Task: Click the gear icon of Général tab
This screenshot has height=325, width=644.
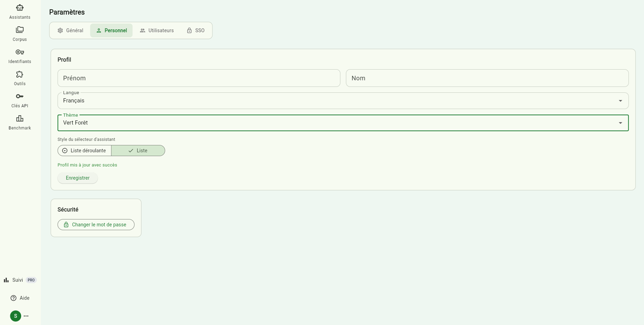Action: coord(60,30)
